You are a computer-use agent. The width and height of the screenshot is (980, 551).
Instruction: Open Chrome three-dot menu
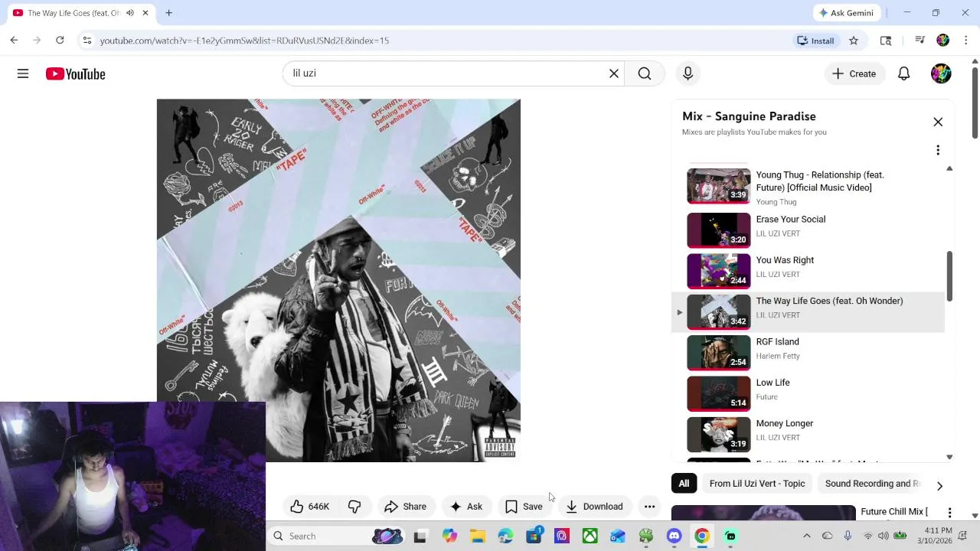(x=966, y=41)
